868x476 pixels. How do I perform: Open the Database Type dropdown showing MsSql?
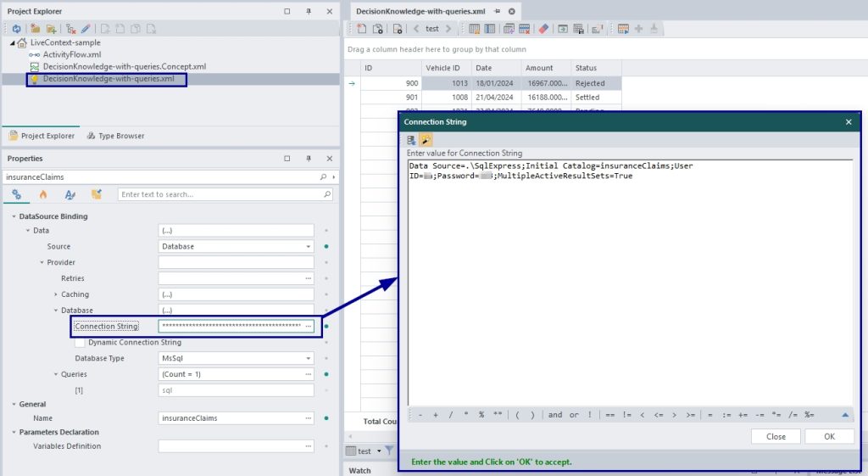pyautogui.click(x=309, y=359)
